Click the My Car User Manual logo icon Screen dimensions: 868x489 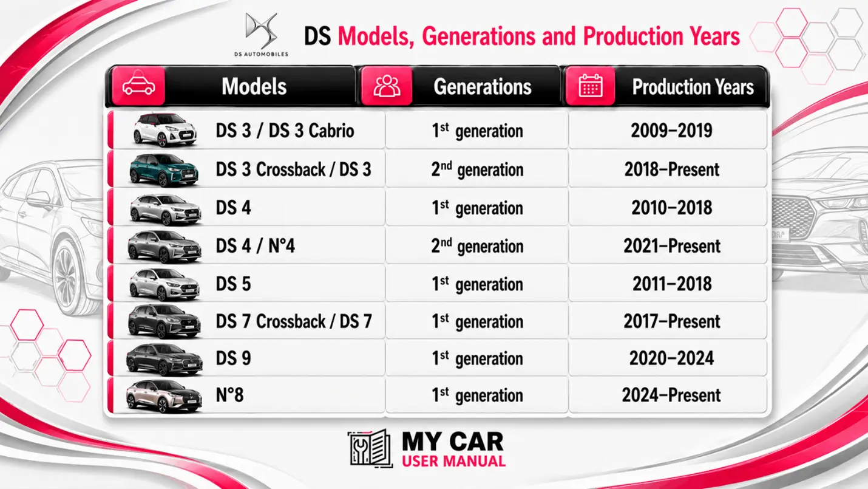pos(370,449)
